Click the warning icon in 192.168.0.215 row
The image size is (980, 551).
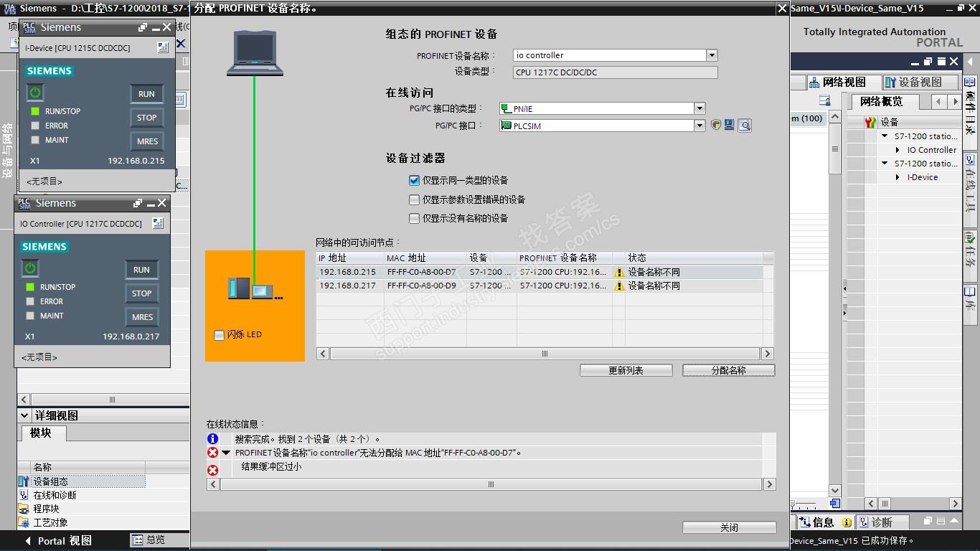pos(619,273)
